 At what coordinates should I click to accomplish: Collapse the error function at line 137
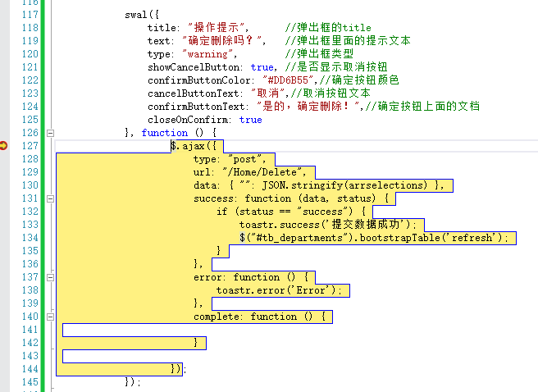(x=49, y=277)
